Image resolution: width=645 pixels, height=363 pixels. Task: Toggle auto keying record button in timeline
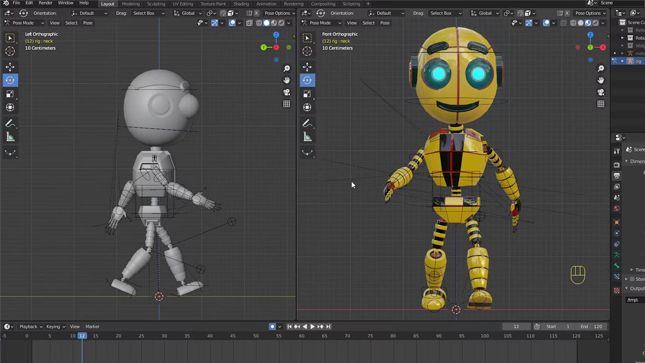tap(272, 326)
